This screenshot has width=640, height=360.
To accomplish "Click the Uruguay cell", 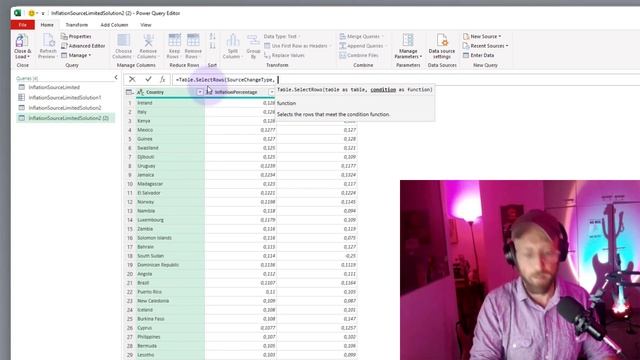I will (x=170, y=166).
